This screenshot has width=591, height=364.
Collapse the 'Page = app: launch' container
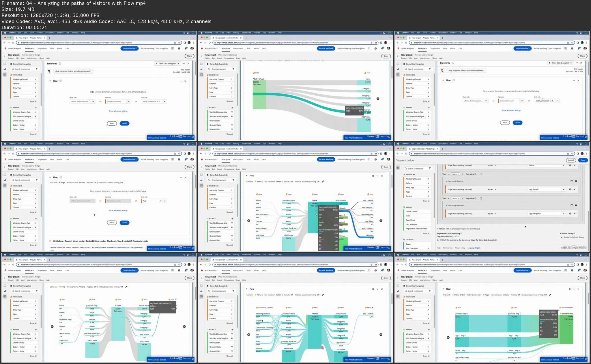tap(446, 181)
